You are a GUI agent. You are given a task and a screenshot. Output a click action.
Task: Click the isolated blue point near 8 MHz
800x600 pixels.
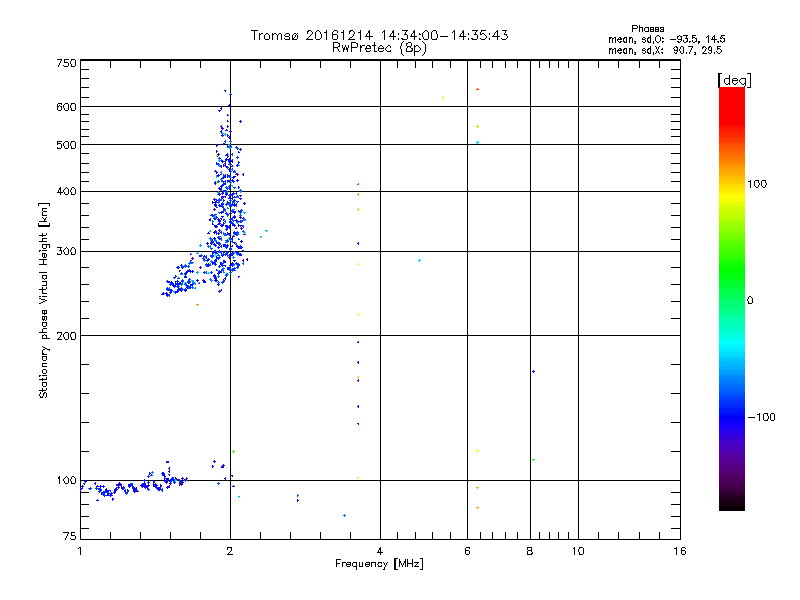coord(533,371)
